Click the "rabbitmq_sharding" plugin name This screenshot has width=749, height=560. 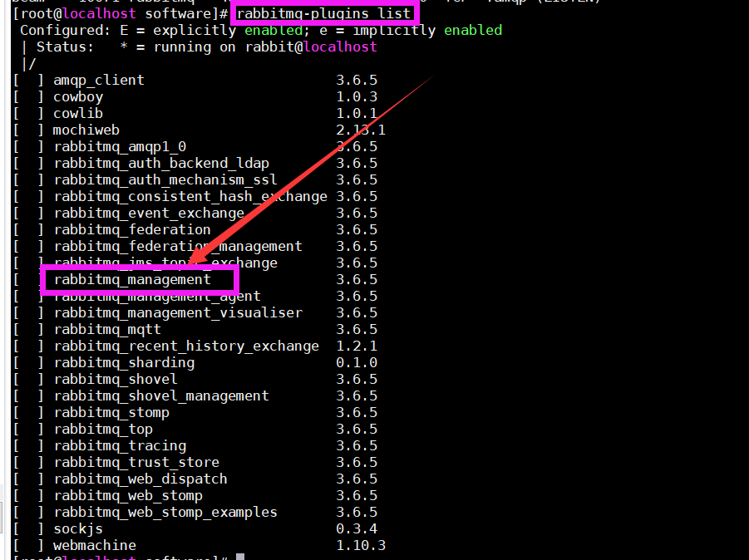tap(124, 363)
